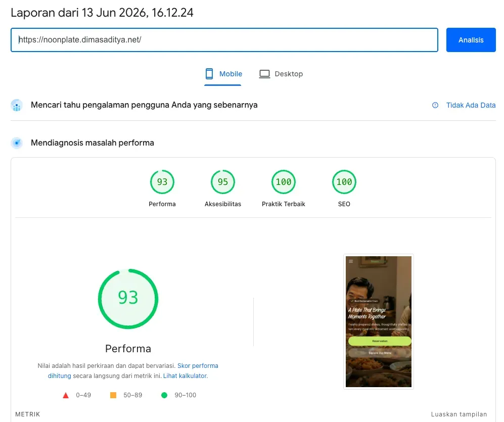Viewport: 504px width, 422px height.
Task: Open the Lihat kalkulator link
Action: click(x=186, y=376)
